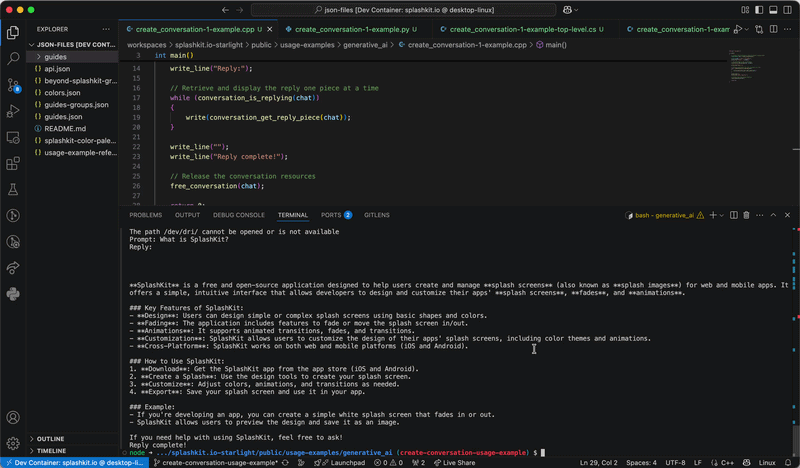Open colors.json in the explorer
Image resolution: width=800 pixels, height=468 pixels.
[x=72, y=92]
